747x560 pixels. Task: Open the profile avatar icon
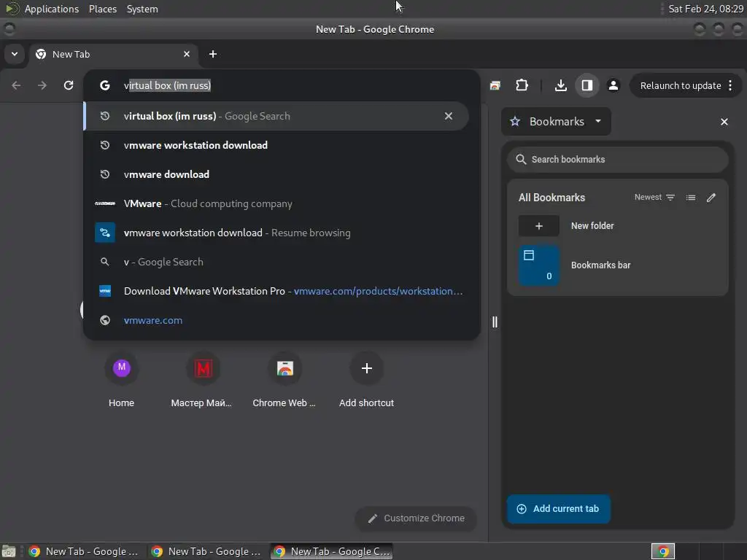click(x=613, y=85)
